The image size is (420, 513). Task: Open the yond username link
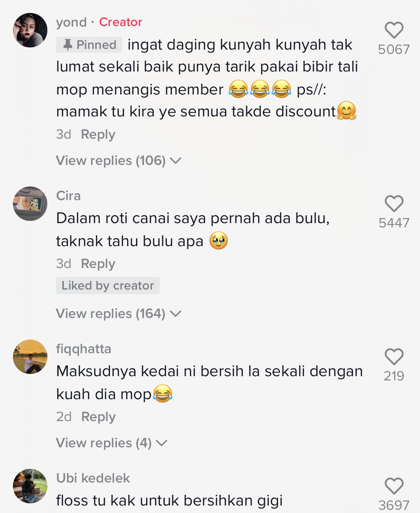(x=71, y=22)
